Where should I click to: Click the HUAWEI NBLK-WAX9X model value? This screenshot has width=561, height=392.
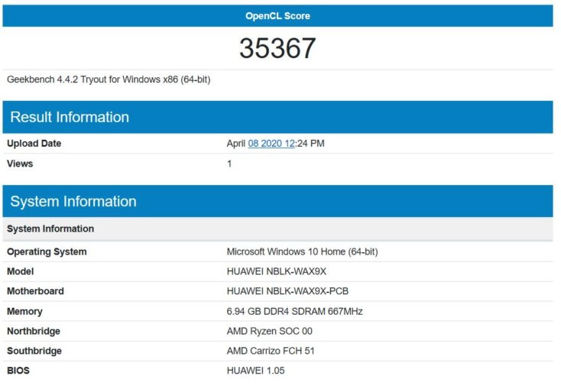click(276, 271)
